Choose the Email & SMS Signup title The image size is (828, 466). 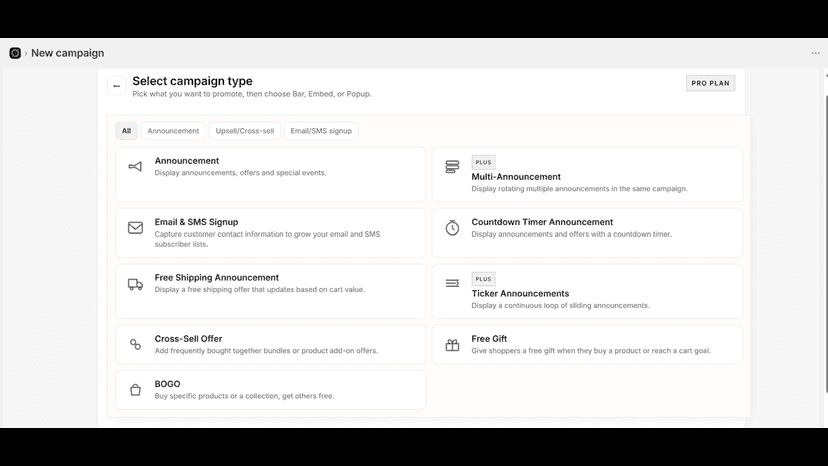pyautogui.click(x=196, y=222)
